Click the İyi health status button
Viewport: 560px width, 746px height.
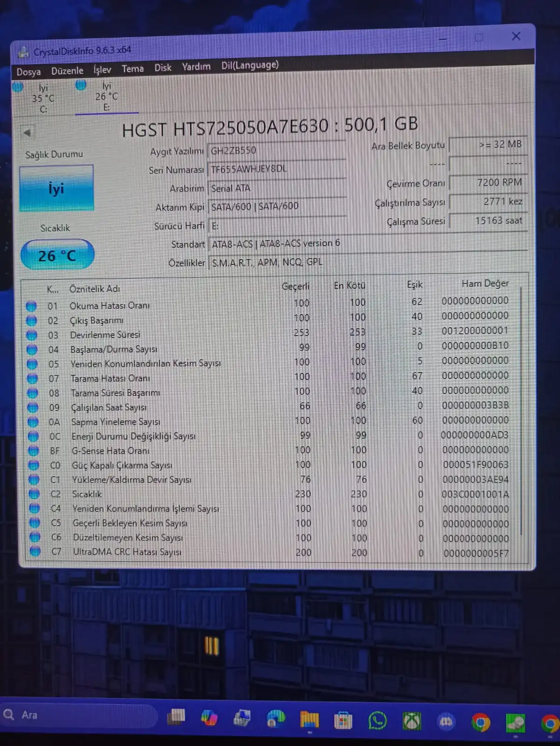pos(56,188)
